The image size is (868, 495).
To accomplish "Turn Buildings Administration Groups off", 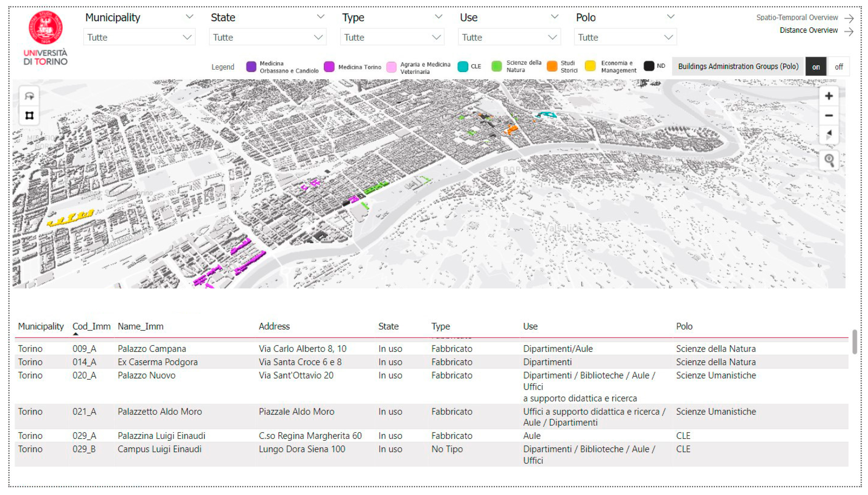I will (839, 67).
